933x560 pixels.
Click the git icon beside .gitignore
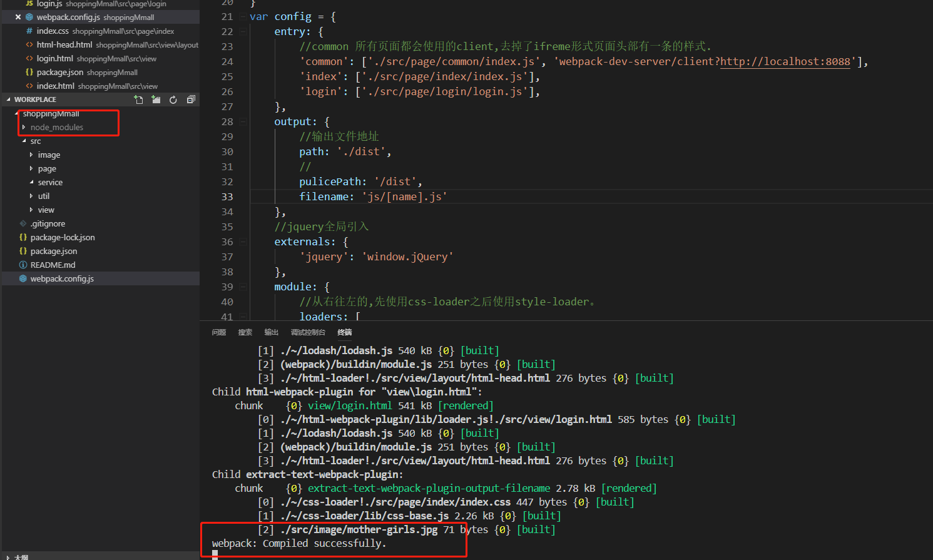23,223
